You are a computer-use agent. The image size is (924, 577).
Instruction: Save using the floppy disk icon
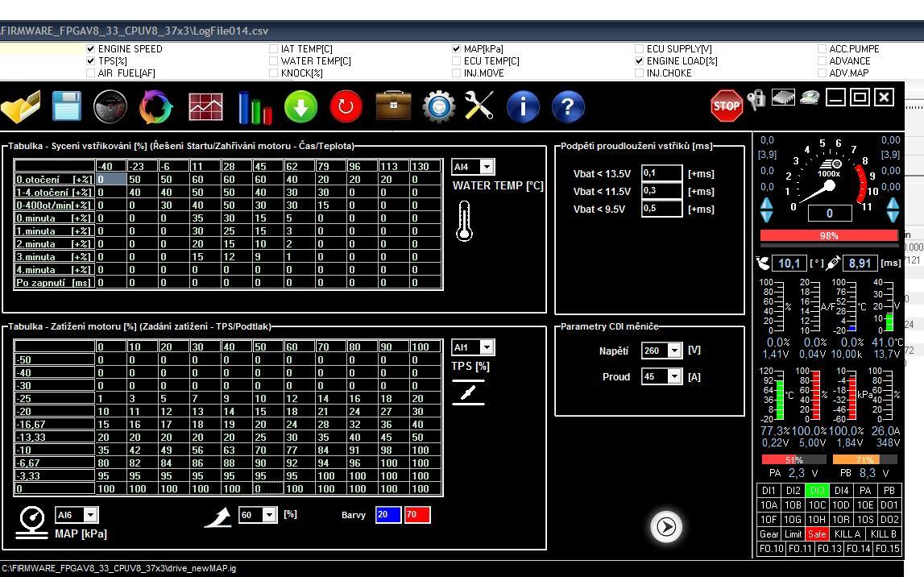point(66,106)
